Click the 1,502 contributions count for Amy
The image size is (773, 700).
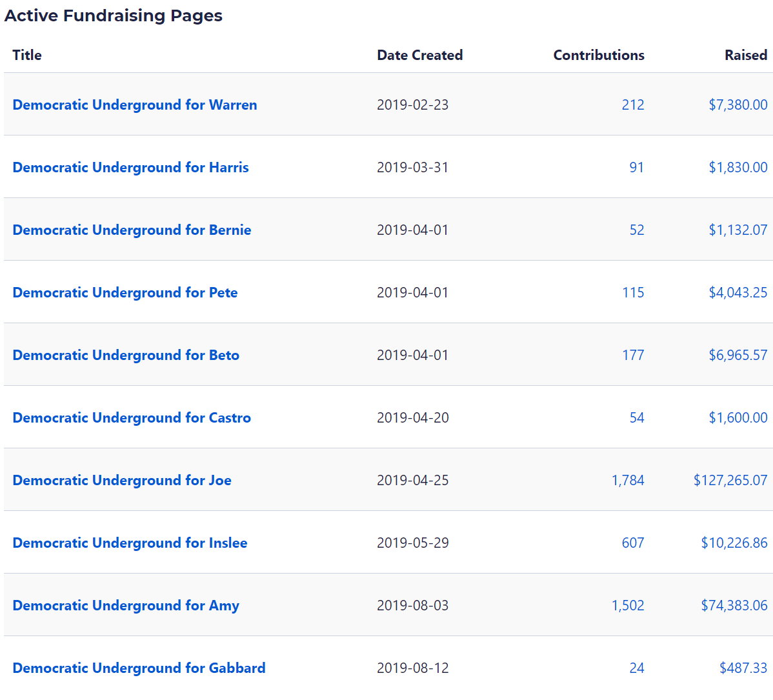pos(628,605)
